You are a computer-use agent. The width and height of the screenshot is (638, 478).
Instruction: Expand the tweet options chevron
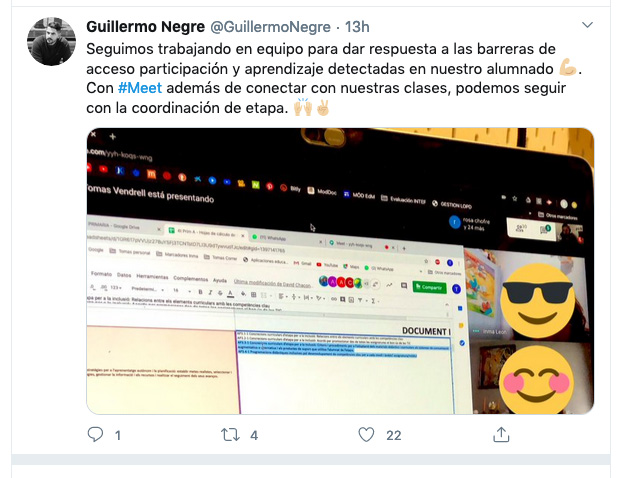(x=587, y=25)
